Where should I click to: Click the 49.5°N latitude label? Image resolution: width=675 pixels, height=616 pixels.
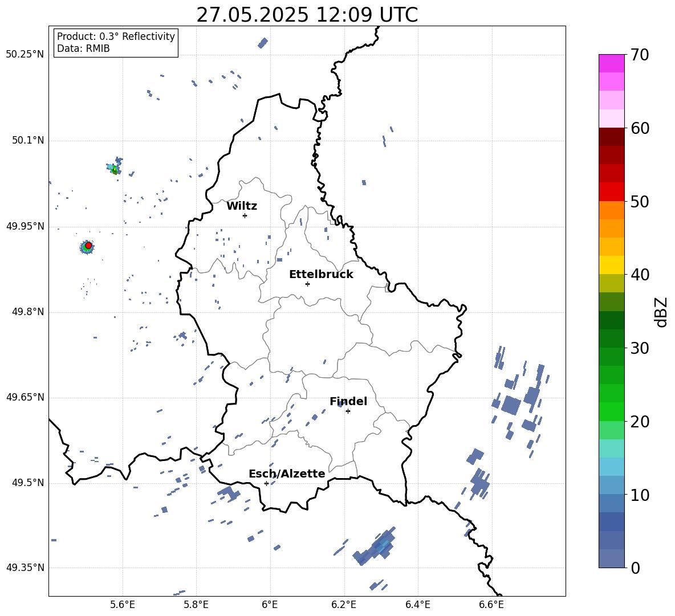tap(27, 483)
